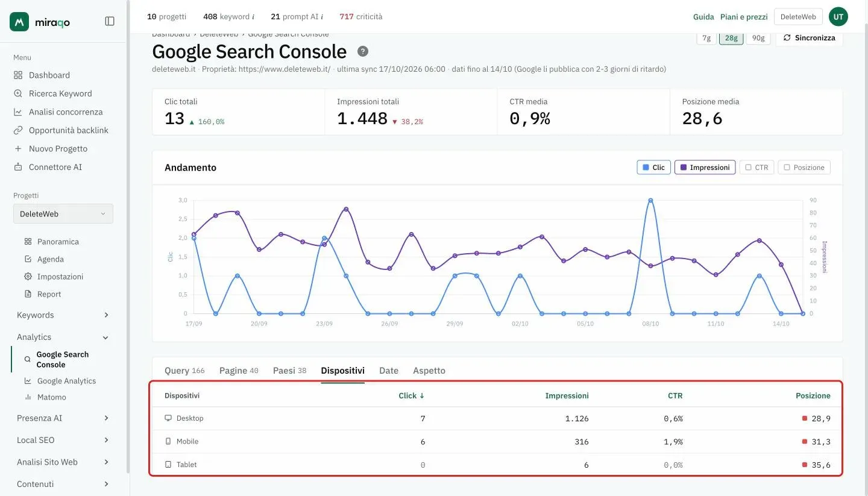Click the DeleteWeb button in top bar
868x496 pixels.
point(798,17)
